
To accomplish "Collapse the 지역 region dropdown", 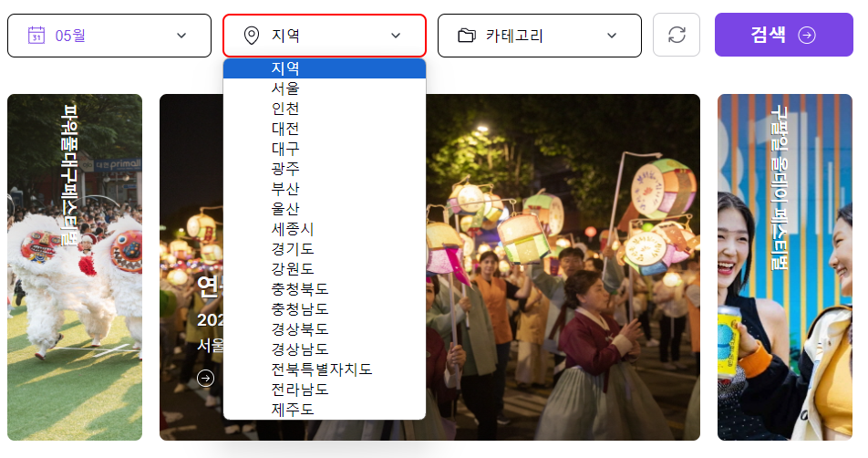I will click(325, 36).
